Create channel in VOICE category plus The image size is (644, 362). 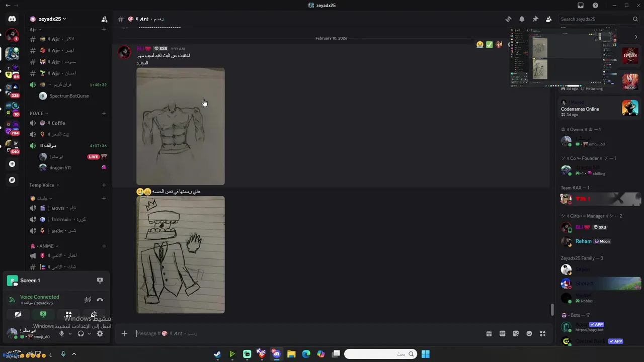click(104, 113)
